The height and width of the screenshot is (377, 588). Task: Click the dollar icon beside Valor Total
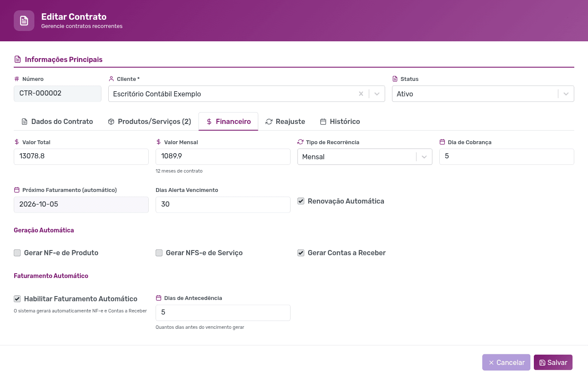click(17, 142)
